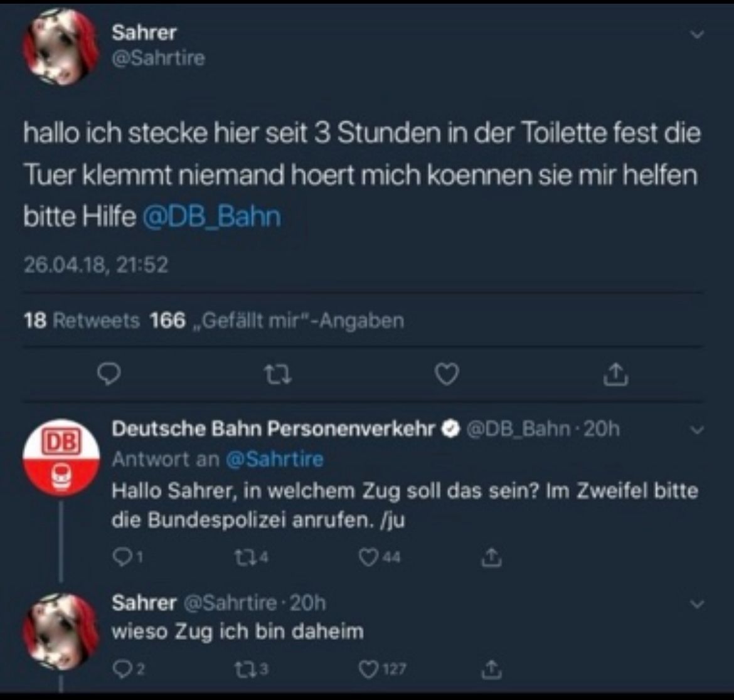The width and height of the screenshot is (734, 700).
Task: View the 166 'Gefällt mir'-Angaben list
Action: 277,321
